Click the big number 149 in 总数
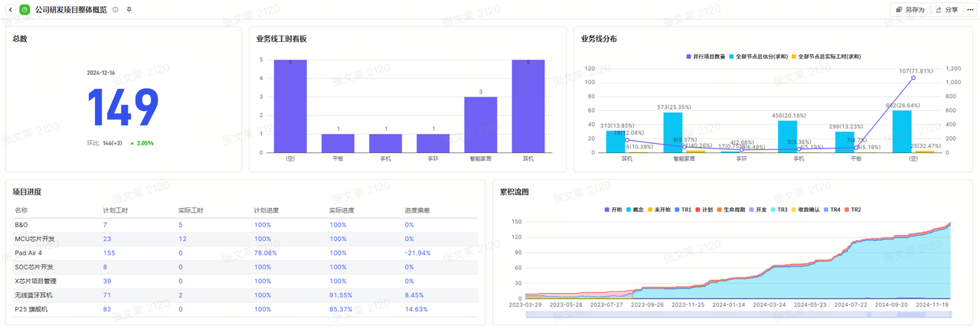This screenshot has width=980, height=329. 122,108
